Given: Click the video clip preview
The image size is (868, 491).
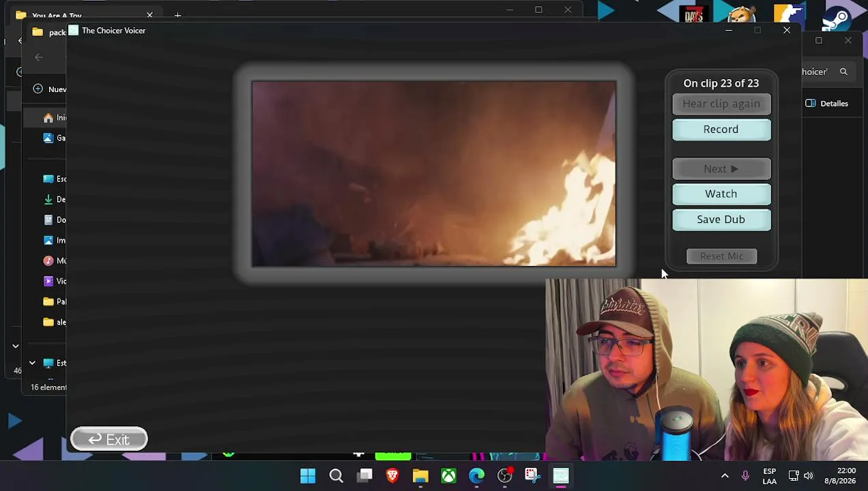Looking at the screenshot, I should 434,173.
